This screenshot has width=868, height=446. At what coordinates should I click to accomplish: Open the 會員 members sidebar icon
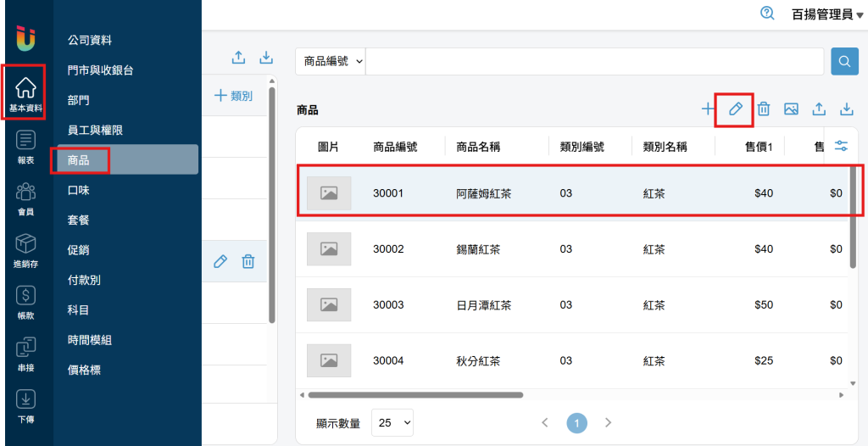tap(25, 198)
